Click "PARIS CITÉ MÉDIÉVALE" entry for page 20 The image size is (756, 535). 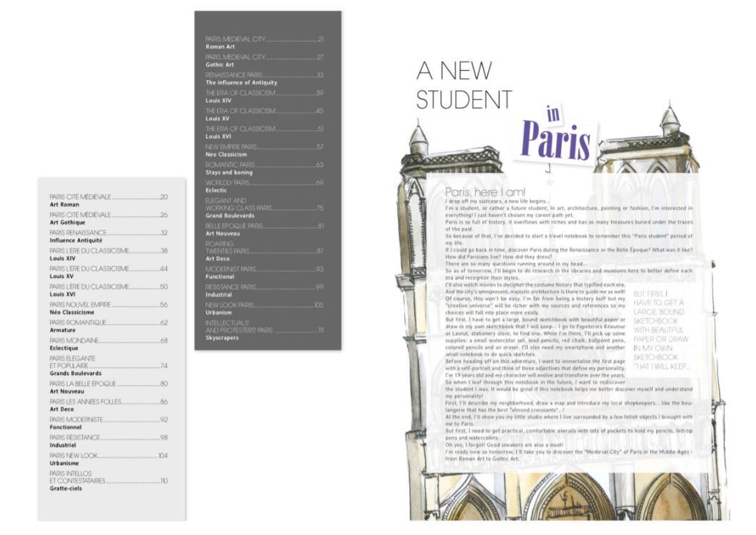tap(109, 197)
